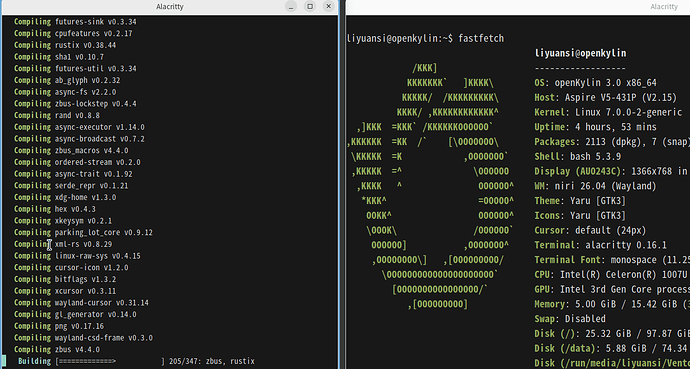Click the cargo Building progress bar
Image resolution: width=690 pixels, height=369 pixels.
pos(110,361)
